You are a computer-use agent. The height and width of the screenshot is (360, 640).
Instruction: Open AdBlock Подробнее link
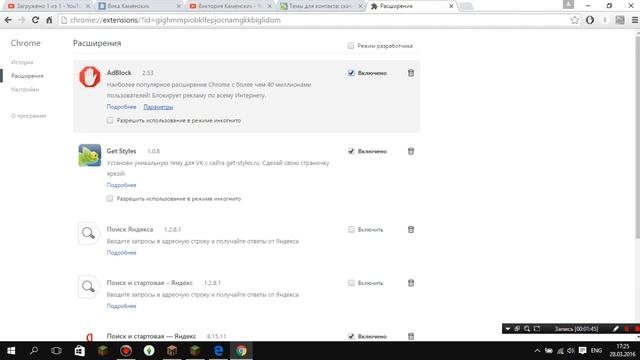point(121,107)
